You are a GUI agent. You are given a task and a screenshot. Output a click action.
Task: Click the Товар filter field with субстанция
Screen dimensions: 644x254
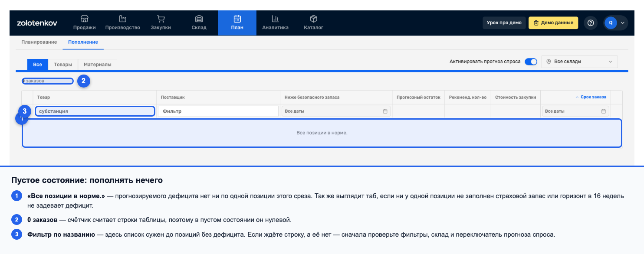click(x=95, y=111)
